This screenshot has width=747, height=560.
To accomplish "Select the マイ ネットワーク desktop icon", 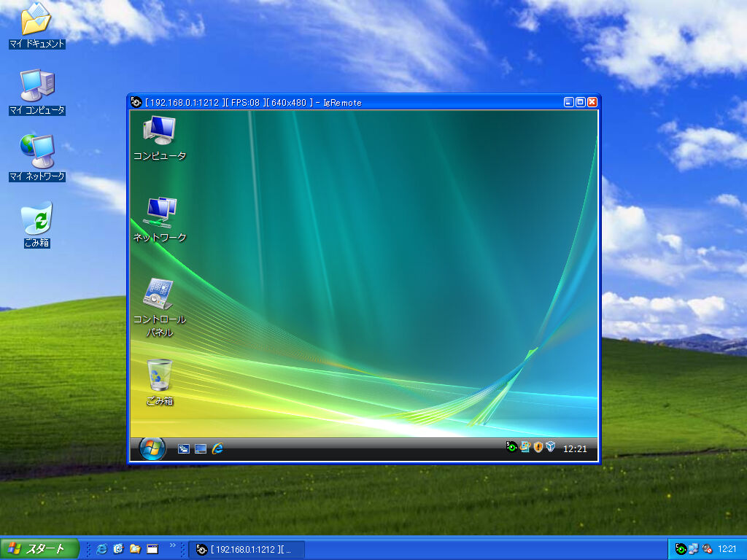I will [x=37, y=158].
